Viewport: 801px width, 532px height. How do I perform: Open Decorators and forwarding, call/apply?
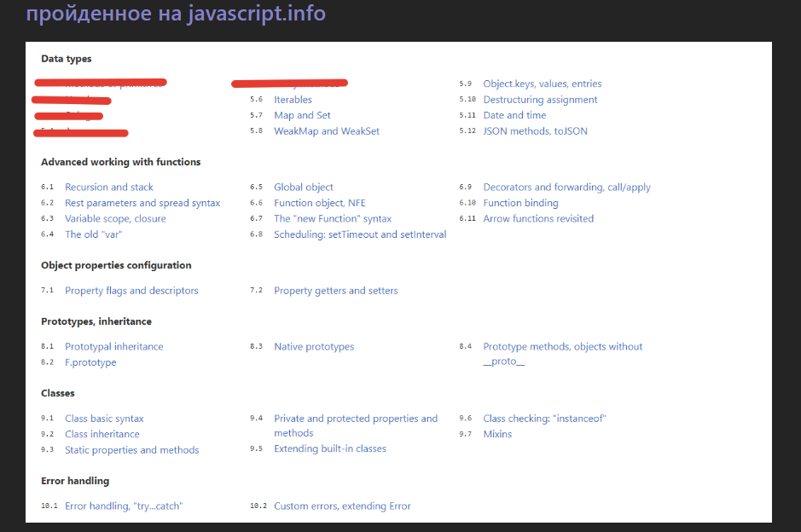point(567,188)
